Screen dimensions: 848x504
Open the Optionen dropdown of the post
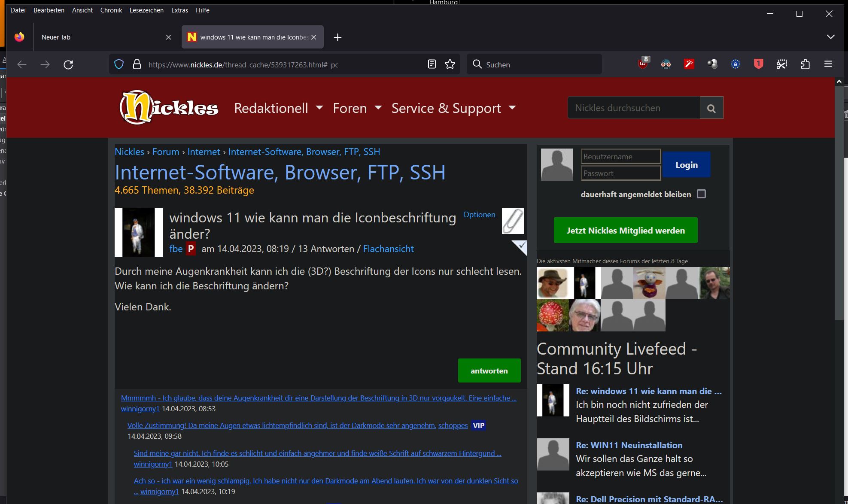tap(479, 215)
